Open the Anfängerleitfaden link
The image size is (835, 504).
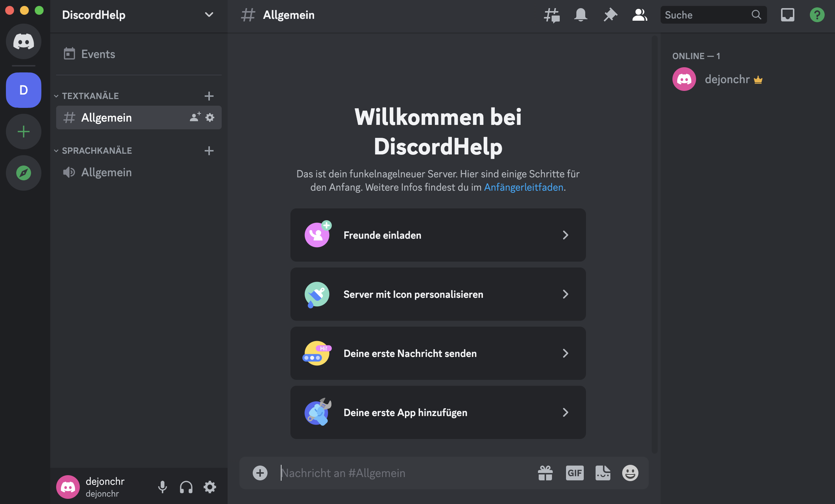coord(524,187)
